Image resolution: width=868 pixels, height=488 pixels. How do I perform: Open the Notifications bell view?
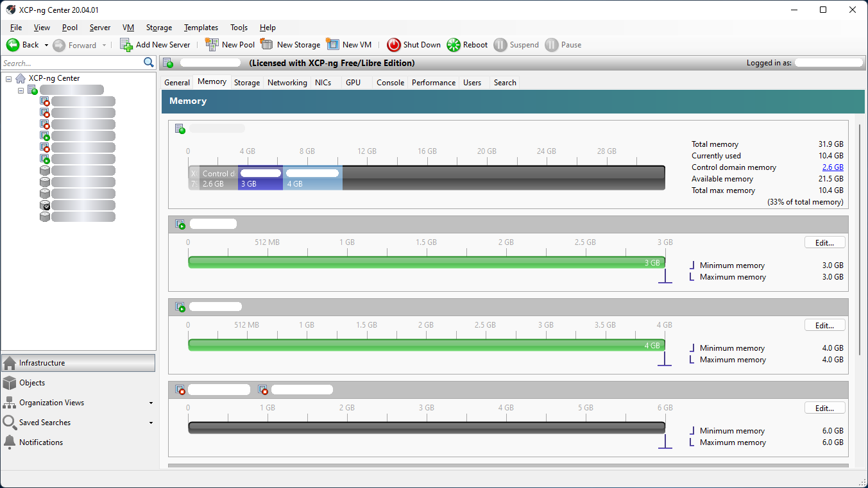[10, 442]
